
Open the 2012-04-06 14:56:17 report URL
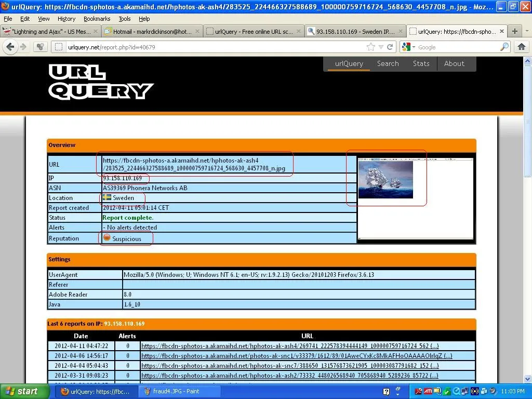click(x=296, y=356)
